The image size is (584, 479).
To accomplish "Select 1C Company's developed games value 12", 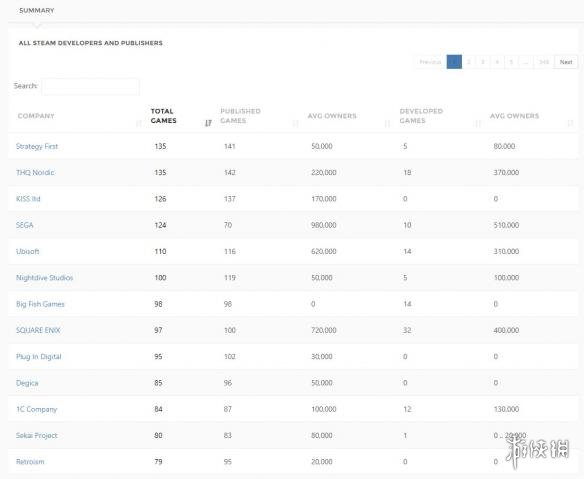I will click(x=407, y=409).
